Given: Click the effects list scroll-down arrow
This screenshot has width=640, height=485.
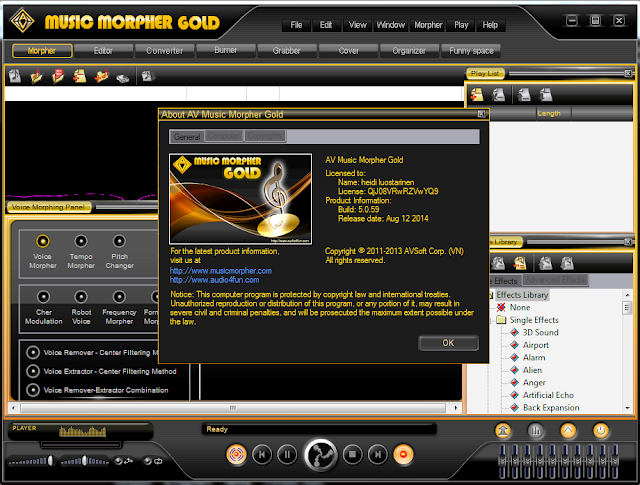Looking at the screenshot, I should [x=627, y=408].
